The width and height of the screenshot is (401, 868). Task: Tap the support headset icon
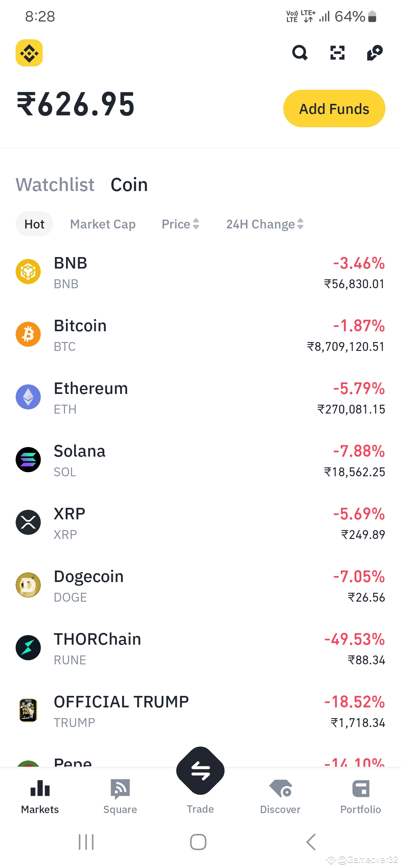[x=375, y=53]
